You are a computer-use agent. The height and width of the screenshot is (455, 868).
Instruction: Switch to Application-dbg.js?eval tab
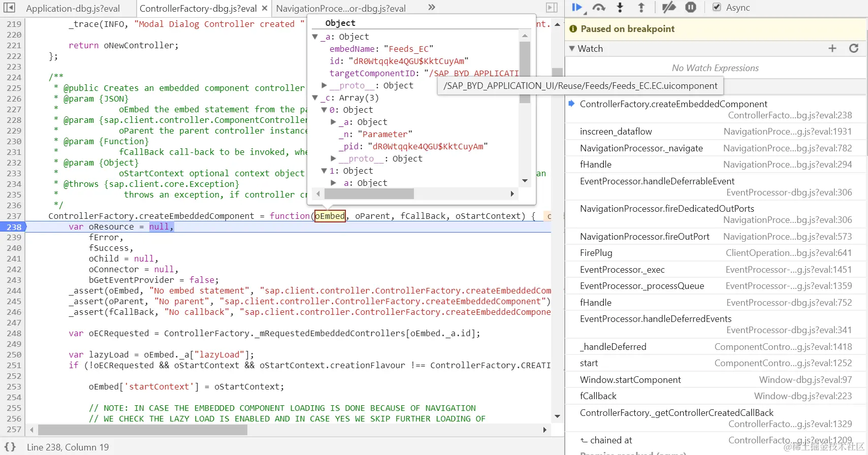pyautogui.click(x=73, y=8)
